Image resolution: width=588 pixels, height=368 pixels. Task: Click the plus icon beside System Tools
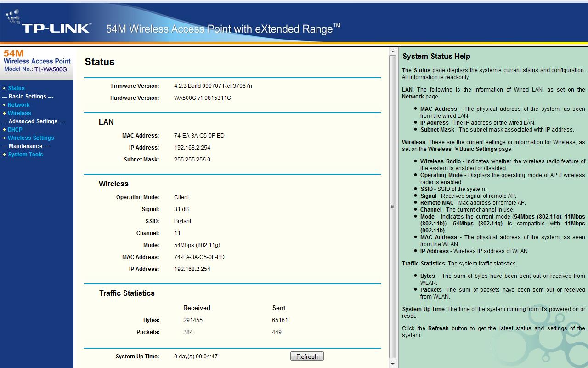point(4,154)
